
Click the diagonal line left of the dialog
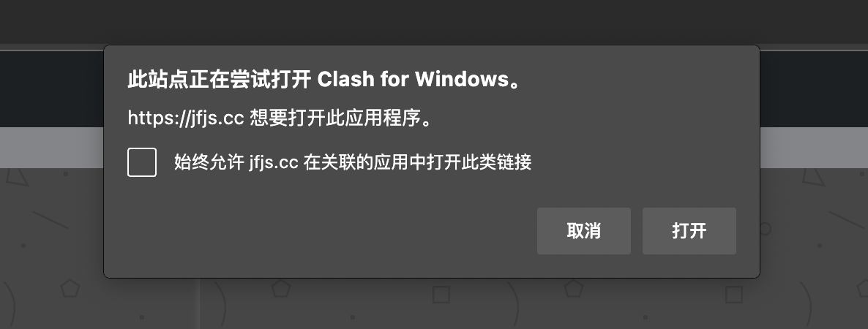[50, 219]
